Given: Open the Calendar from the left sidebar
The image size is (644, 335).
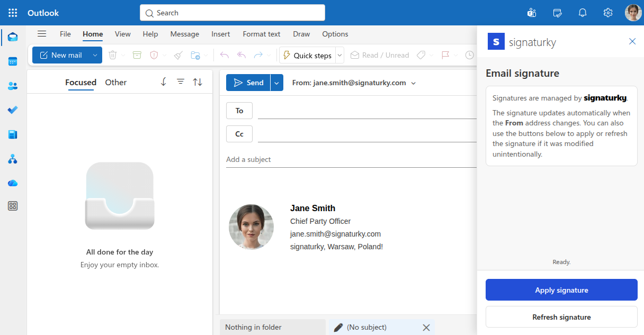Looking at the screenshot, I should 12,61.
